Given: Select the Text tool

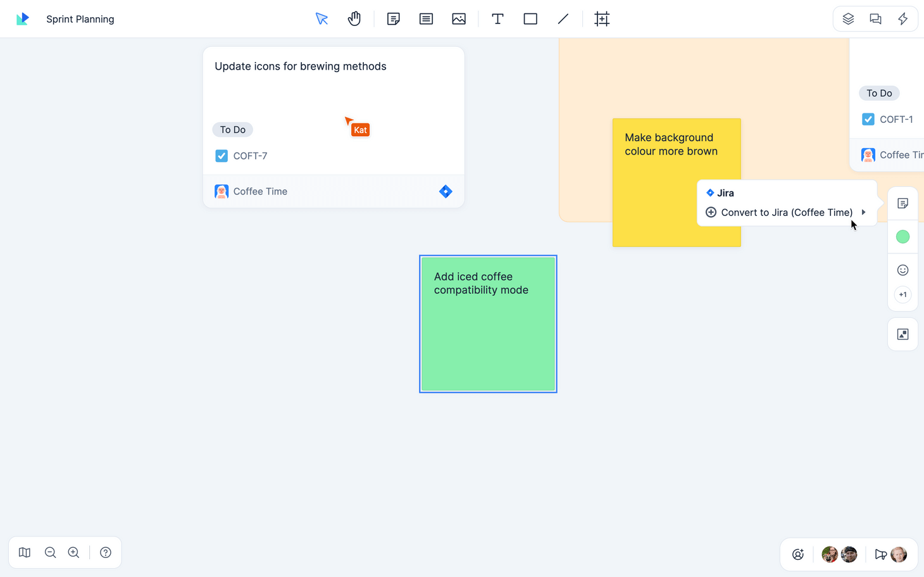Looking at the screenshot, I should 497,19.
